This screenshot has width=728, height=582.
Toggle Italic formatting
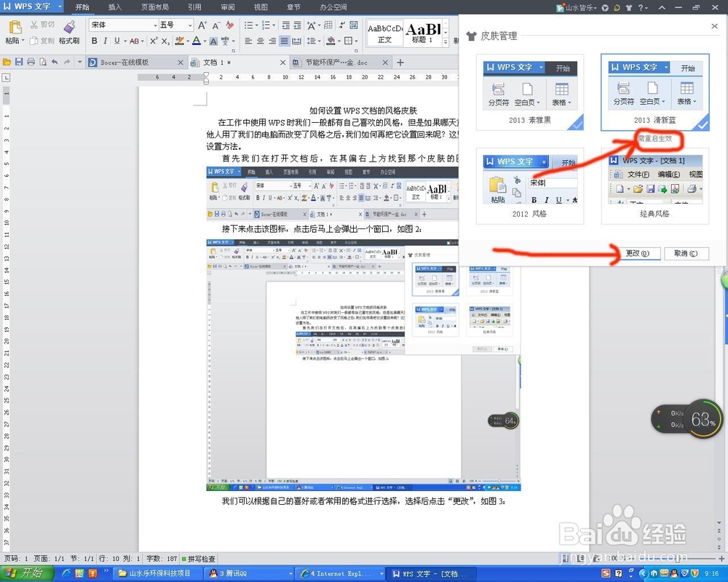click(106, 41)
